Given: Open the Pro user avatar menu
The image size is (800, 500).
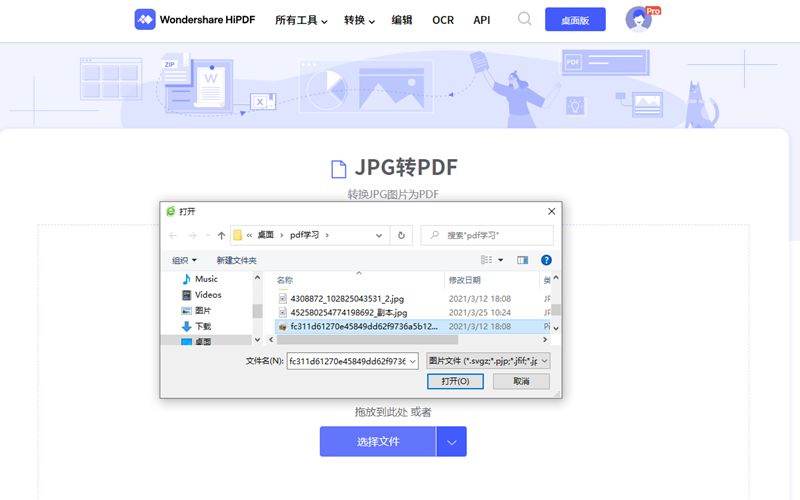Looking at the screenshot, I should pos(639,19).
